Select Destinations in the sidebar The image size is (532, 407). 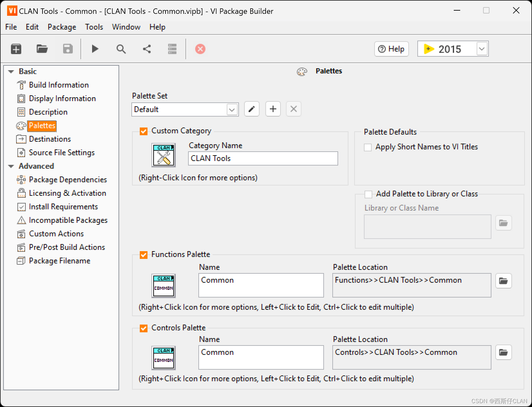[50, 139]
